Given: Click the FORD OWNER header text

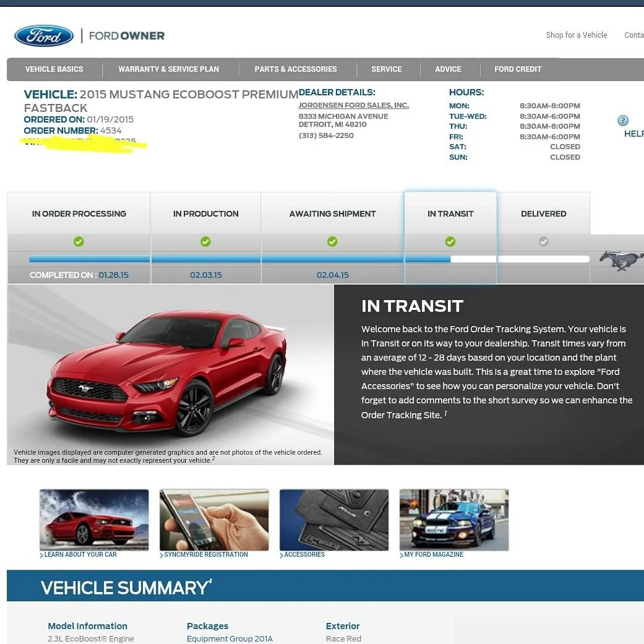Looking at the screenshot, I should click(126, 36).
